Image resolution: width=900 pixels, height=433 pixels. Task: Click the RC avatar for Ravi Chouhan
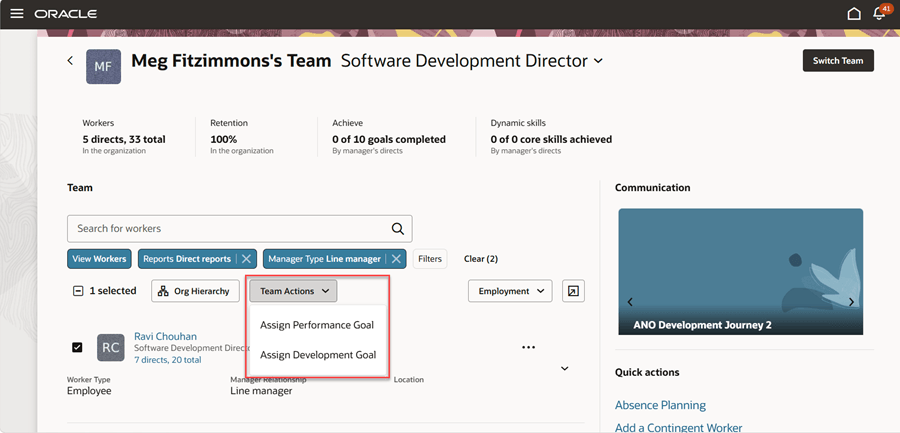tap(110, 347)
